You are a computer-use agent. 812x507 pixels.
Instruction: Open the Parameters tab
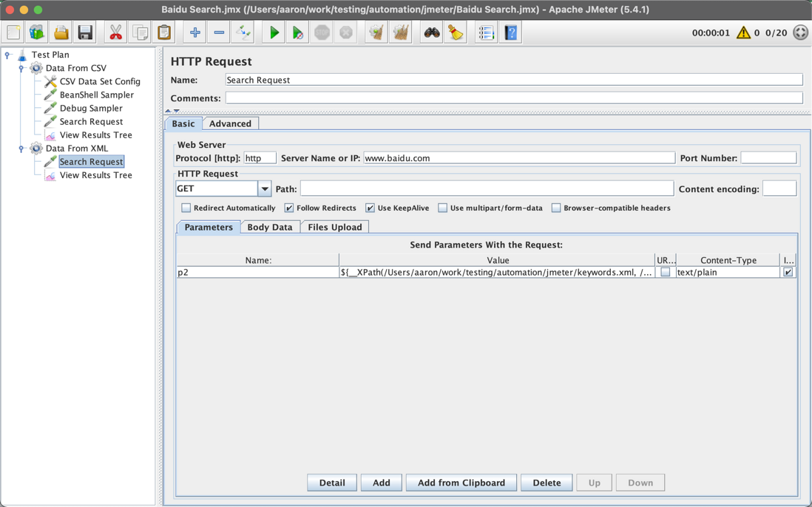[209, 227]
